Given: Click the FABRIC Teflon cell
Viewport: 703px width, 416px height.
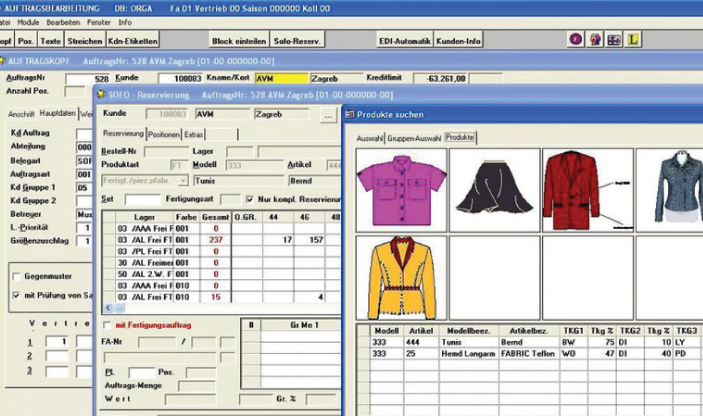Looking at the screenshot, I should [528, 354].
